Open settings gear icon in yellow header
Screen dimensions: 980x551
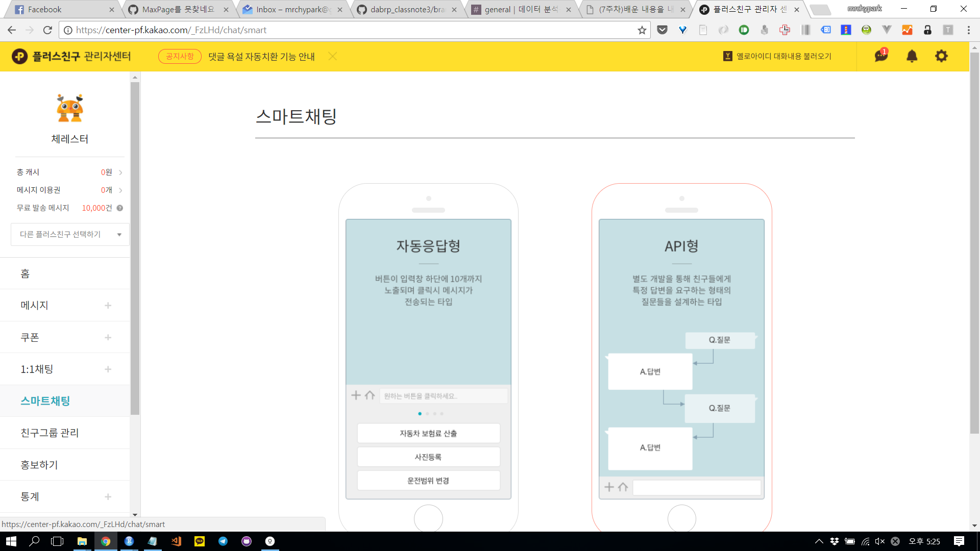pos(941,56)
